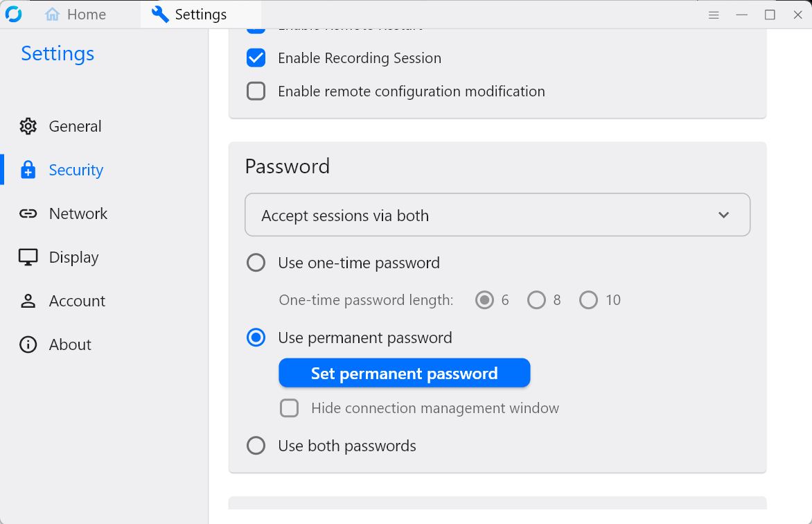Click the General gear icon
Image resolution: width=812 pixels, height=524 pixels.
[x=28, y=125]
